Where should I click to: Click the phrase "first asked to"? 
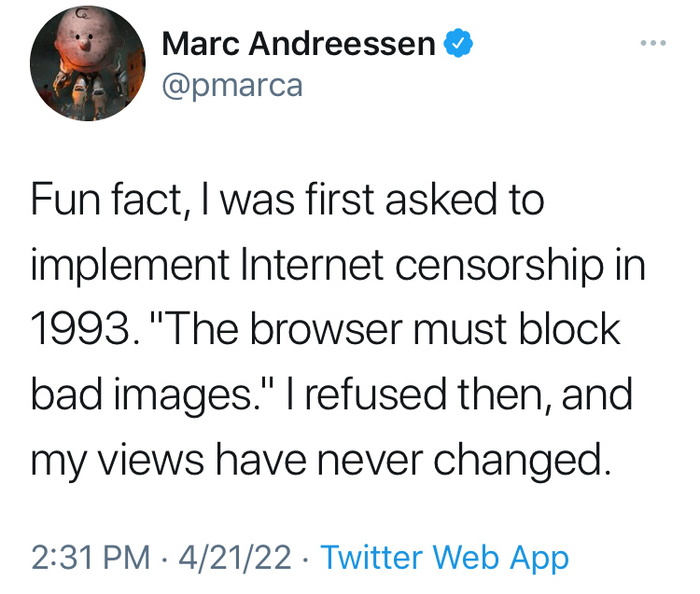(x=438, y=200)
